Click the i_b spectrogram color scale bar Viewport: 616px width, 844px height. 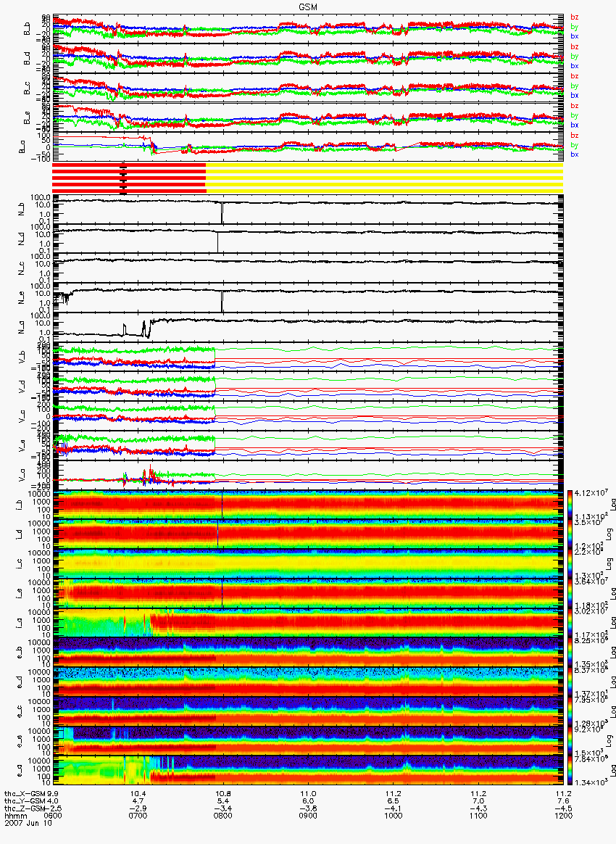(570, 505)
